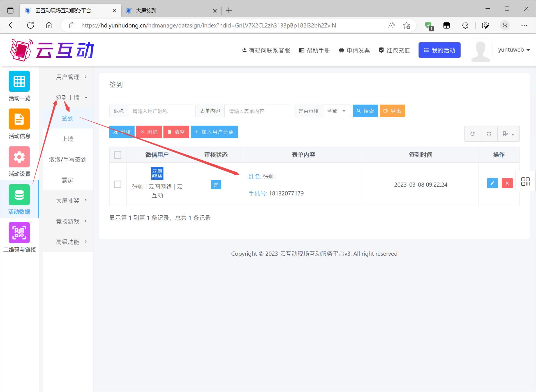Click the orange 导出 export button
The height and width of the screenshot is (392, 536).
click(392, 111)
